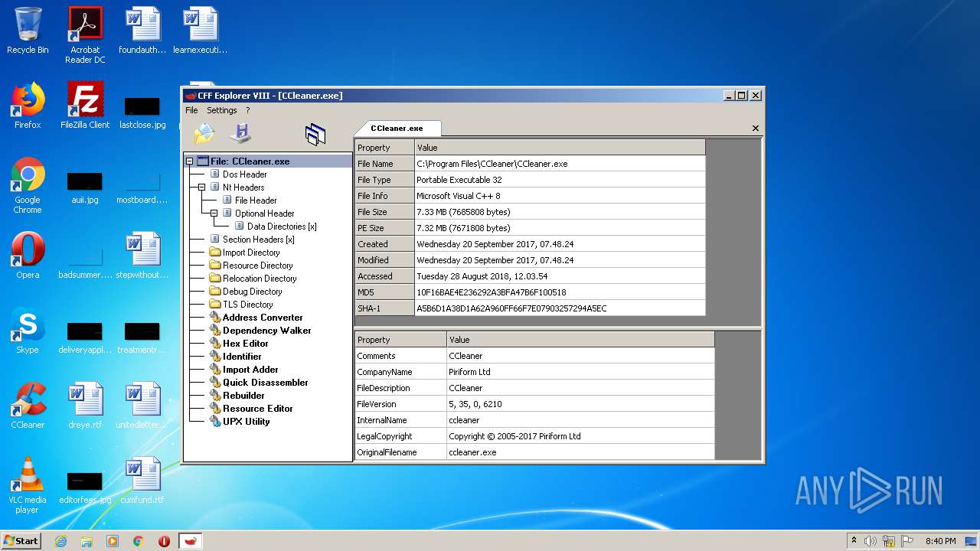980x551 pixels.
Task: Collapse the Nt Headers node
Action: (x=201, y=187)
